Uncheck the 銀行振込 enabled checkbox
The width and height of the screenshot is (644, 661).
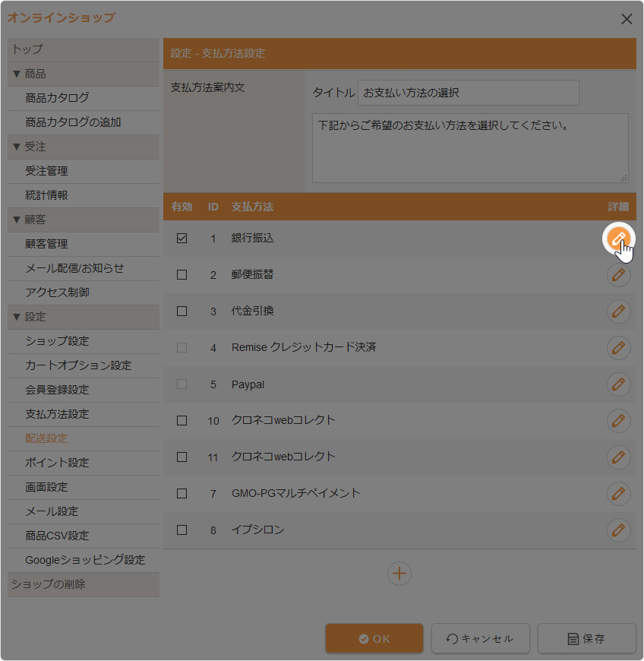(x=182, y=239)
